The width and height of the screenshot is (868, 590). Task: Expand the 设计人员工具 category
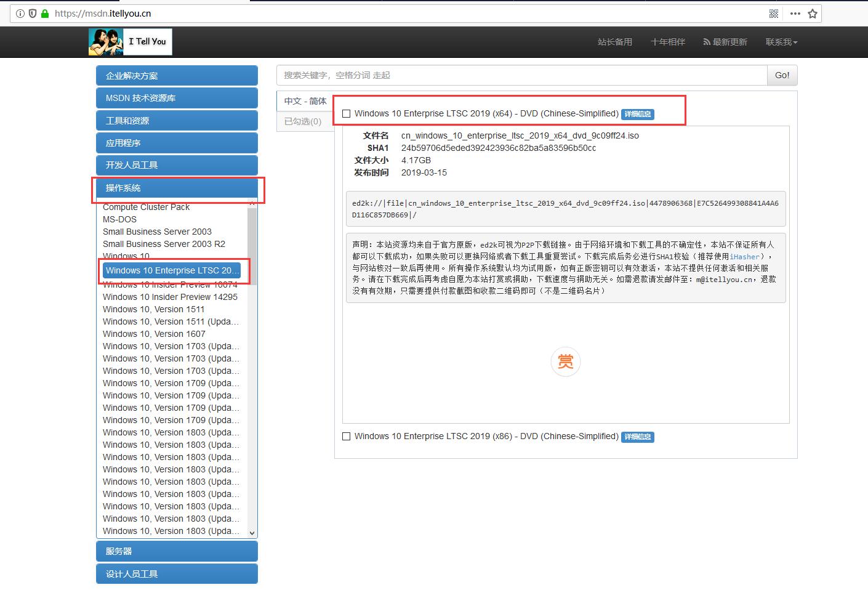click(177, 574)
